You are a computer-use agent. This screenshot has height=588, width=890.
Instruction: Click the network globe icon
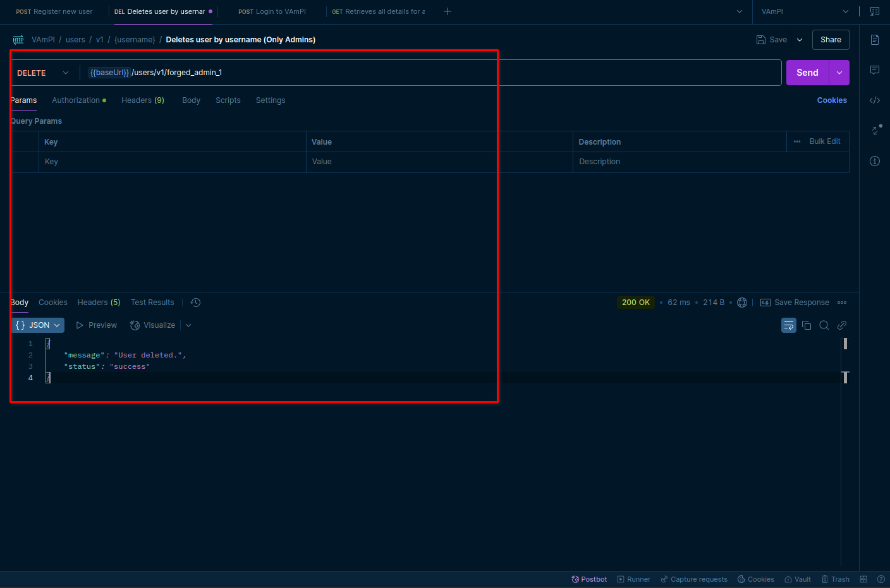click(742, 303)
